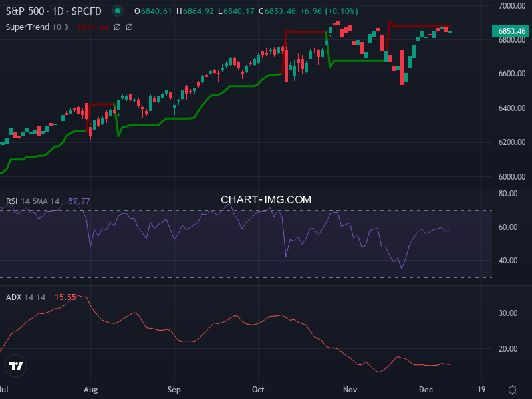Click the CHART-IMG.COM watermark link
Viewport: 532px width, 399px height.
tap(266, 199)
